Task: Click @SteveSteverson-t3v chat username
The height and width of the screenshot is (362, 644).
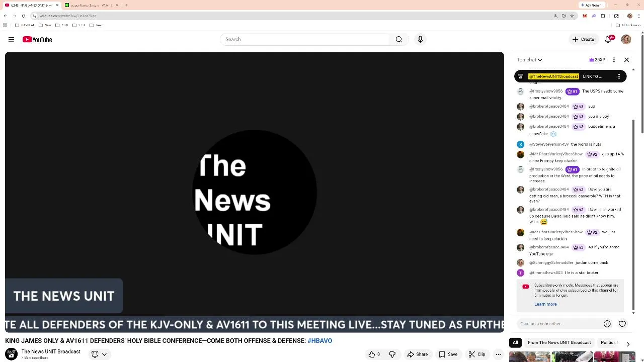Action: (549, 144)
